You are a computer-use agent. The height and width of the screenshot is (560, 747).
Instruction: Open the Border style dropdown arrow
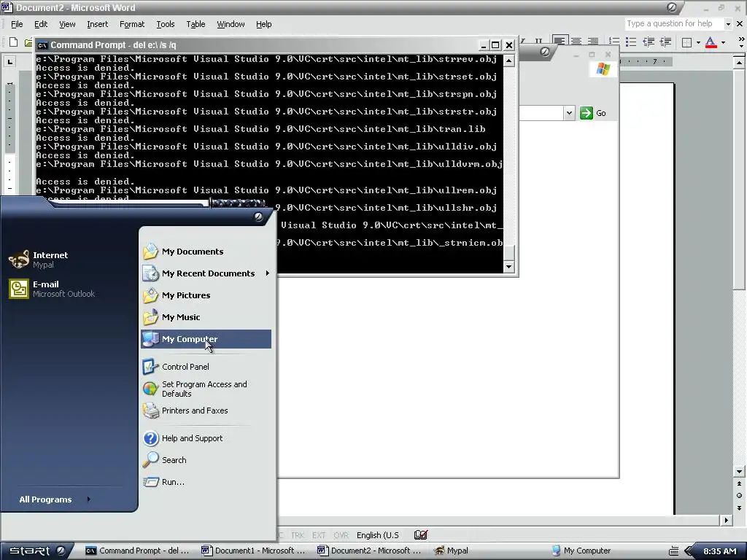tap(698, 42)
